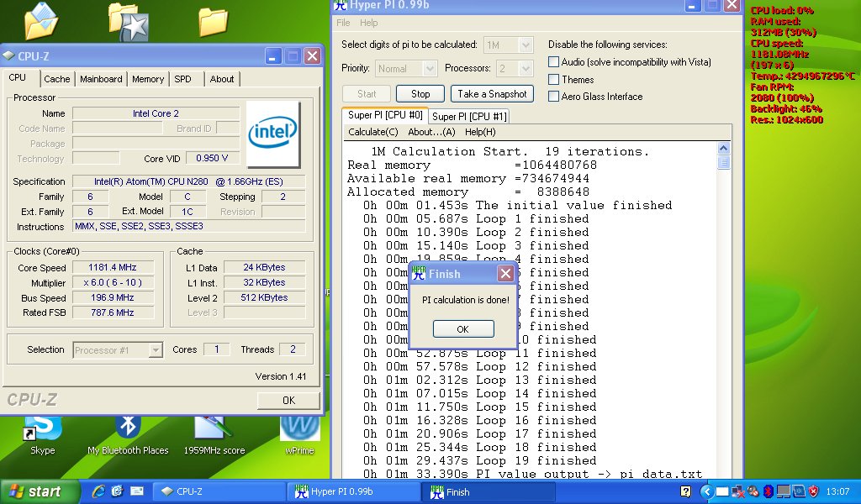This screenshot has height=504, width=861.
Task: Click the Multiplier x 6.0 value
Action: click(113, 282)
